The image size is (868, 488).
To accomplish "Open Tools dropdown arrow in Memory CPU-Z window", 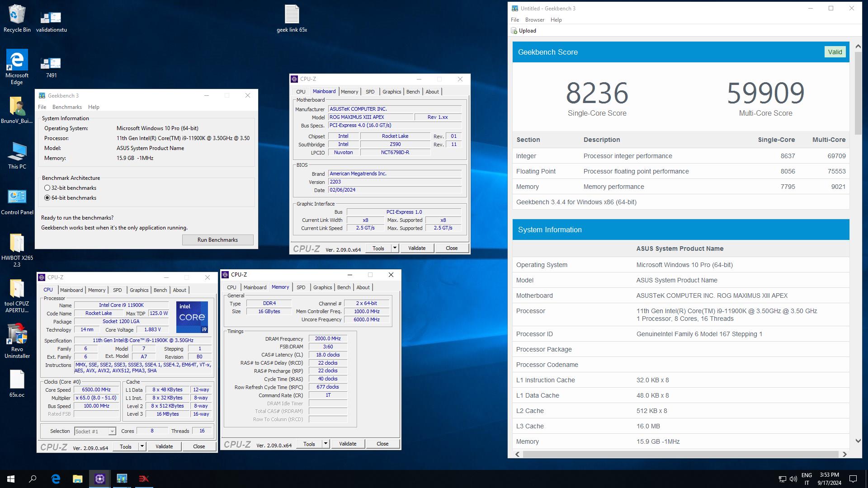I will tap(325, 444).
